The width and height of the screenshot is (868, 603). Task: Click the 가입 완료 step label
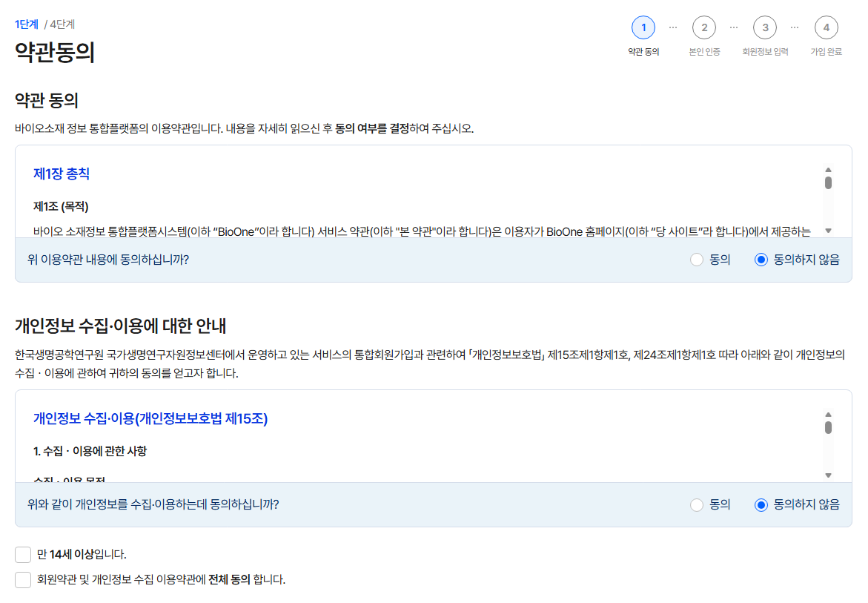(x=826, y=51)
